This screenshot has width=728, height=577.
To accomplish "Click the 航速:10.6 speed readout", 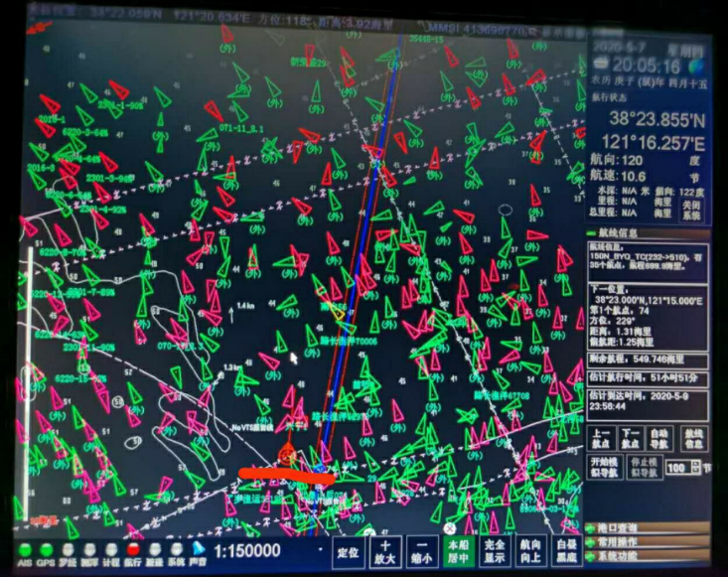I will 618,176.
